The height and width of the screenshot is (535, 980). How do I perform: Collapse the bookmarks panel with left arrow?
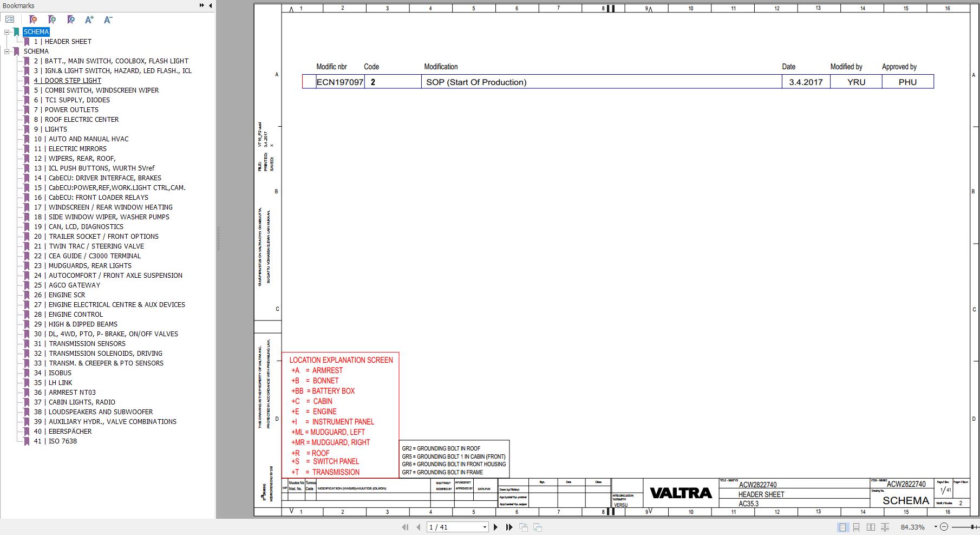point(210,5)
